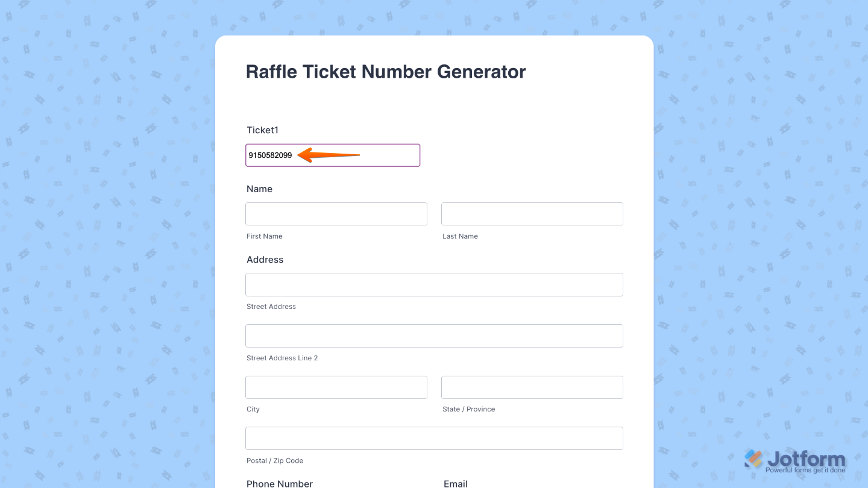Click the Address section label
Image resolution: width=868 pixels, height=488 pixels.
pos(265,260)
